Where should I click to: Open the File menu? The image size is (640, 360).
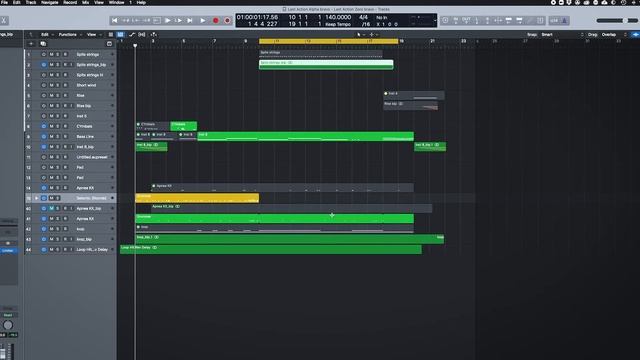click(4, 2)
